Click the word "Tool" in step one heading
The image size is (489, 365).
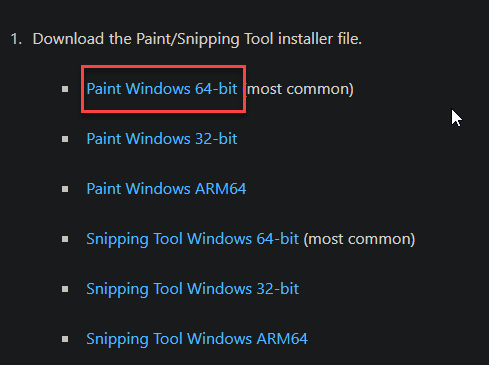[x=259, y=39]
